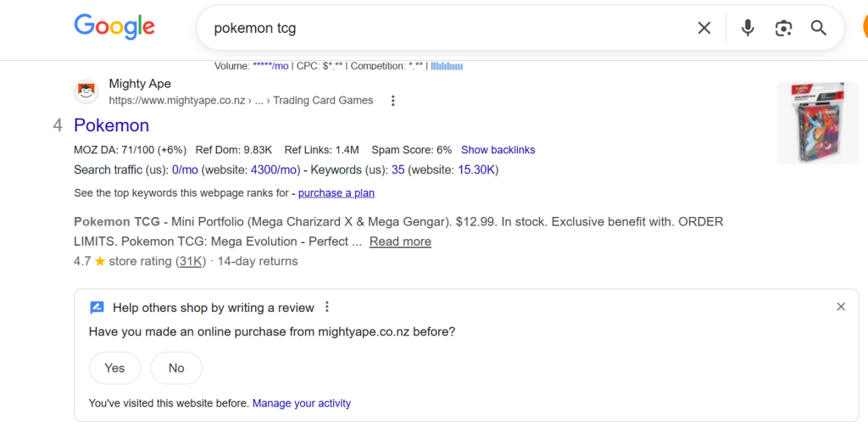This screenshot has height=438, width=868.
Task: Open the Pokemon portfolio product thumbnail
Action: (x=817, y=123)
